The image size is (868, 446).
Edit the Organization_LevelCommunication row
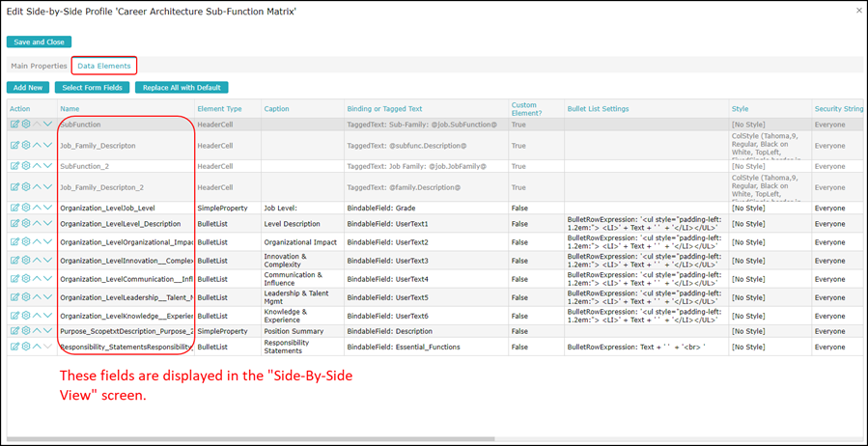14,279
